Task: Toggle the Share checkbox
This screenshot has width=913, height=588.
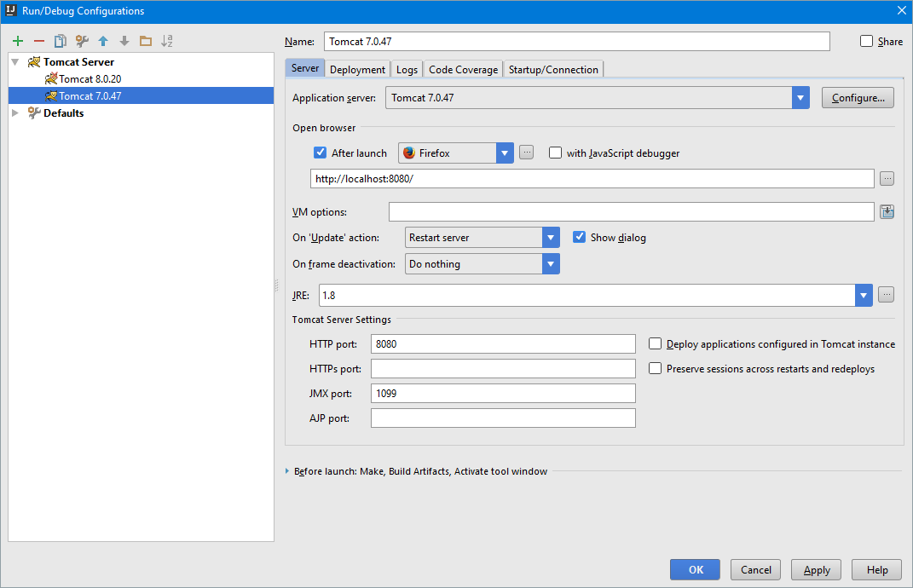Action: point(866,41)
